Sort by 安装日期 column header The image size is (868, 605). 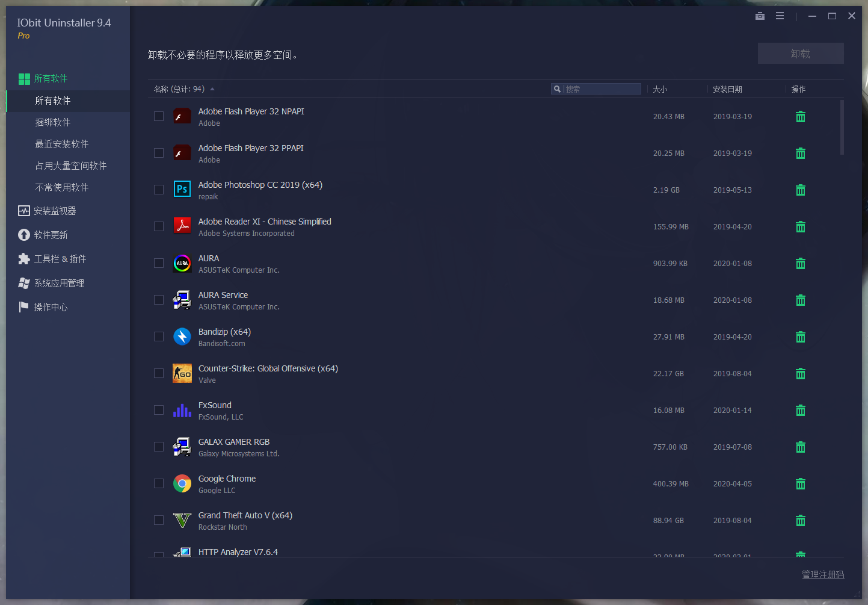pyautogui.click(x=727, y=89)
